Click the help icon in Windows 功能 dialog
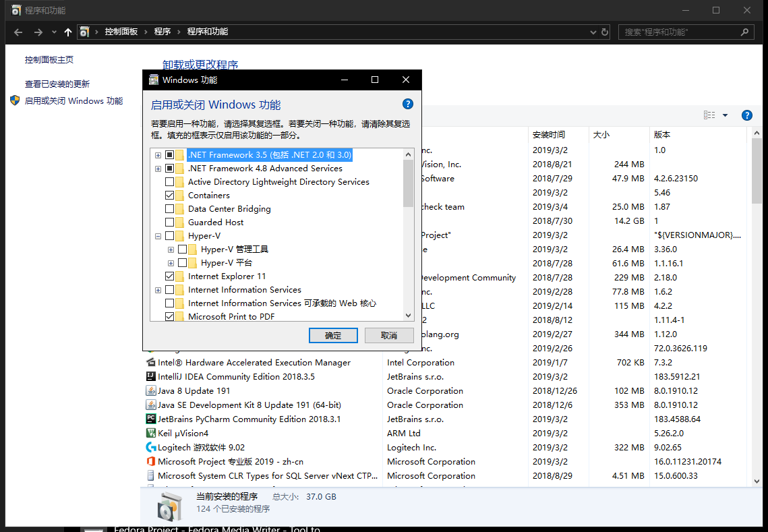 [x=407, y=104]
